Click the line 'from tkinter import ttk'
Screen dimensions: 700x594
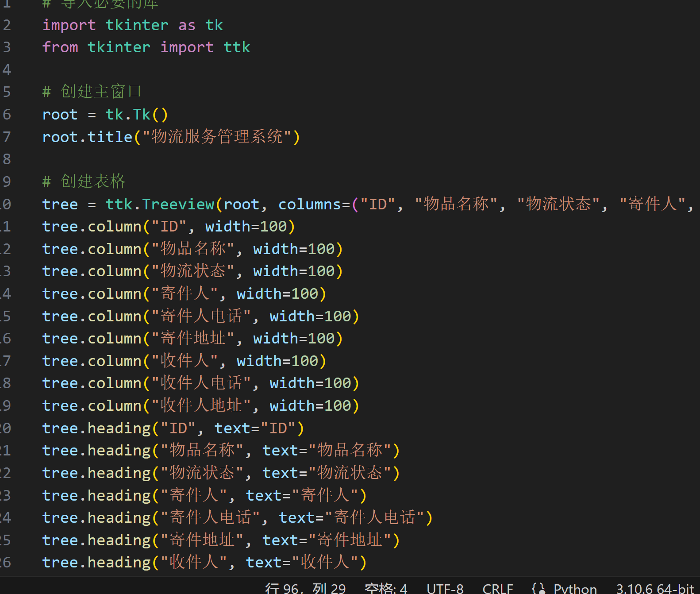pos(146,47)
